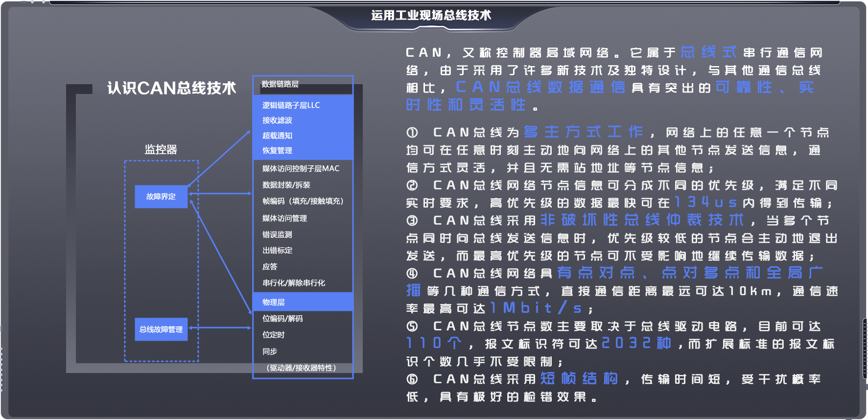Select the 物理层 header row

274,302
